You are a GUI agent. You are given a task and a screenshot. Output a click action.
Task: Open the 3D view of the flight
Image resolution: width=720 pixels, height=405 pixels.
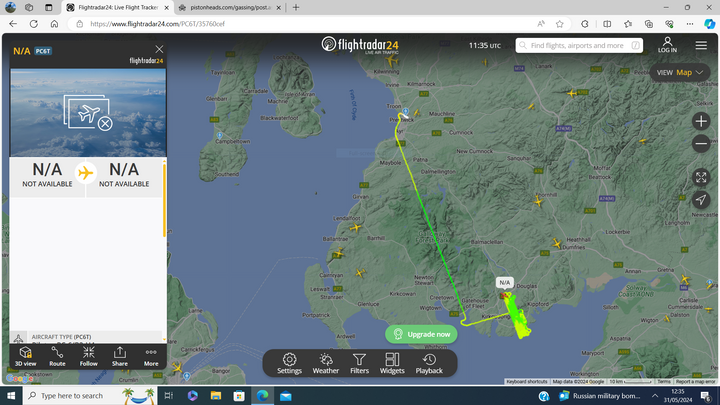[x=25, y=356]
